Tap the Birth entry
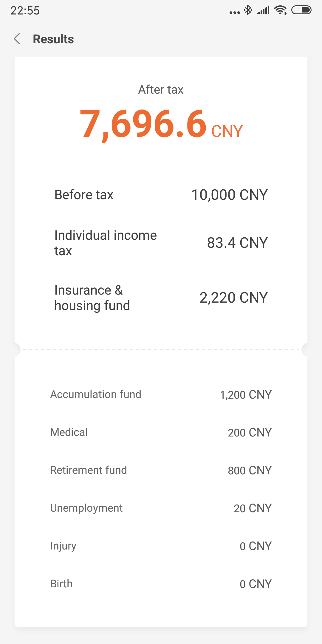Image resolution: width=322 pixels, height=644 pixels. pos(161,584)
